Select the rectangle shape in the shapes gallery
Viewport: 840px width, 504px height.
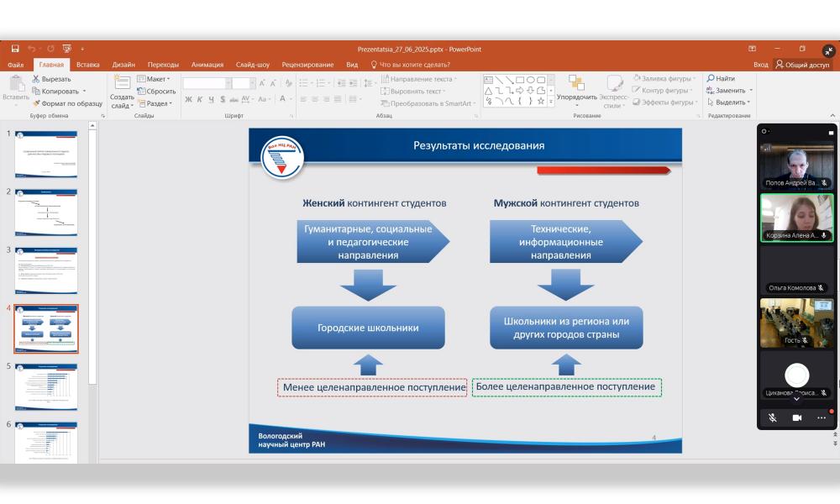520,80
